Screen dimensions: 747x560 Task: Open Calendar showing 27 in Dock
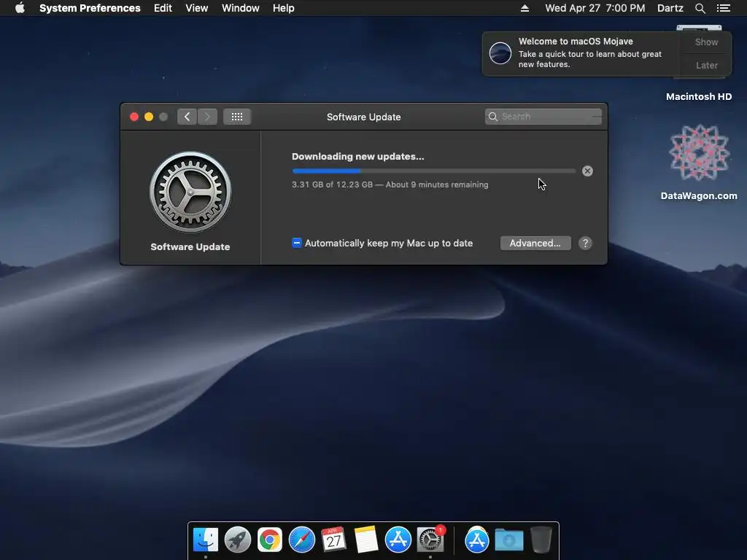click(333, 540)
